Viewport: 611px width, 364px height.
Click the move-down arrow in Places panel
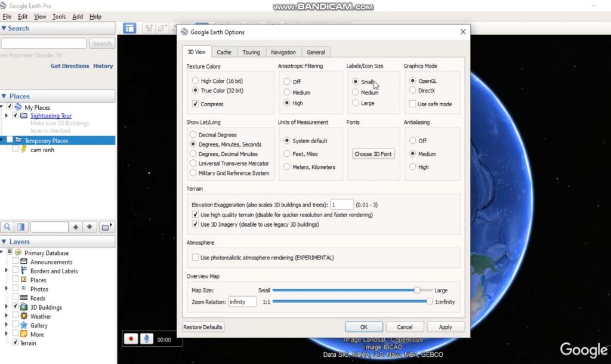(x=90, y=227)
